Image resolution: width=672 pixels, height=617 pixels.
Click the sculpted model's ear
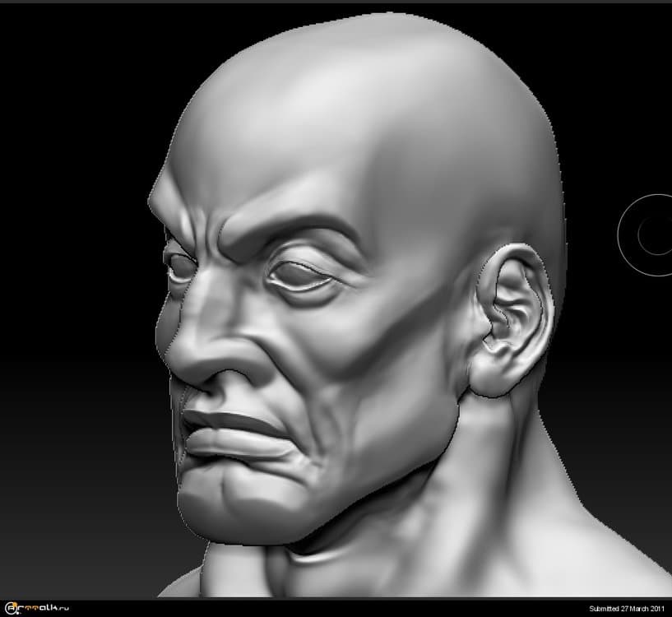point(512,317)
